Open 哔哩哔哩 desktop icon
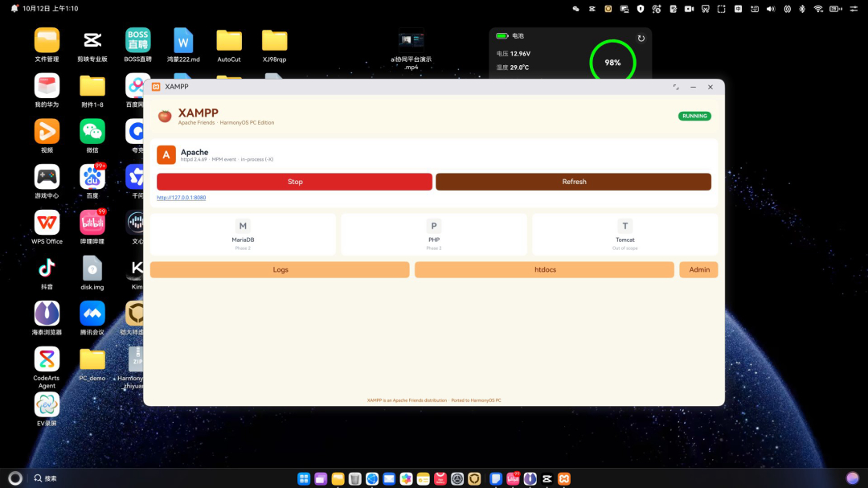Image resolution: width=868 pixels, height=488 pixels. [x=92, y=227]
